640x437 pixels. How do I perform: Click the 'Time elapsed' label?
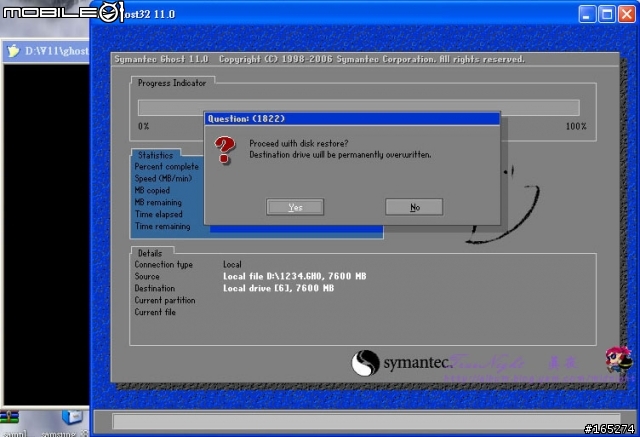pyautogui.click(x=159, y=214)
